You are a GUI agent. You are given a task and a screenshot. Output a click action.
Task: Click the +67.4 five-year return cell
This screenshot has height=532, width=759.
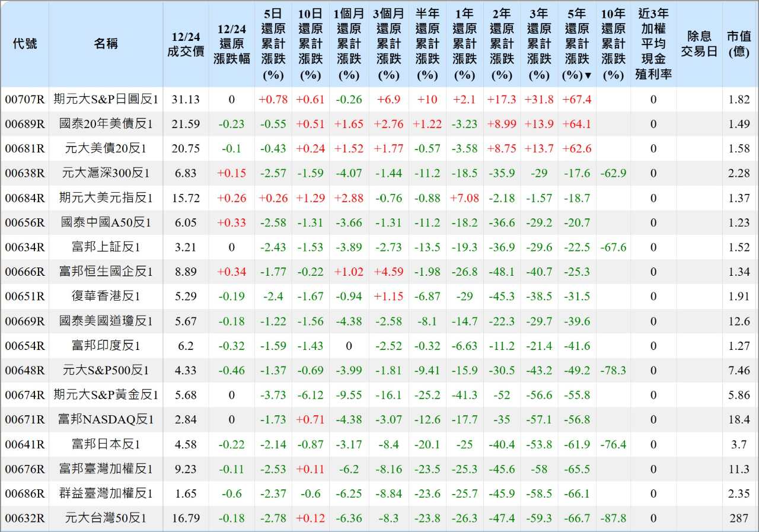point(576,100)
